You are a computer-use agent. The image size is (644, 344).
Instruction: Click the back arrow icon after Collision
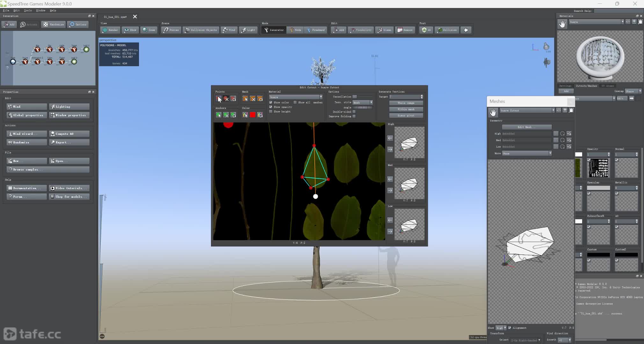(x=466, y=30)
